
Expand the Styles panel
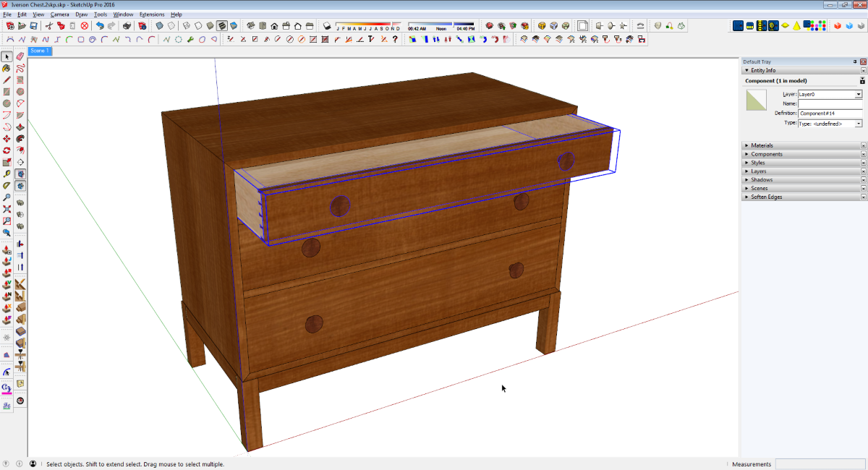(746, 163)
